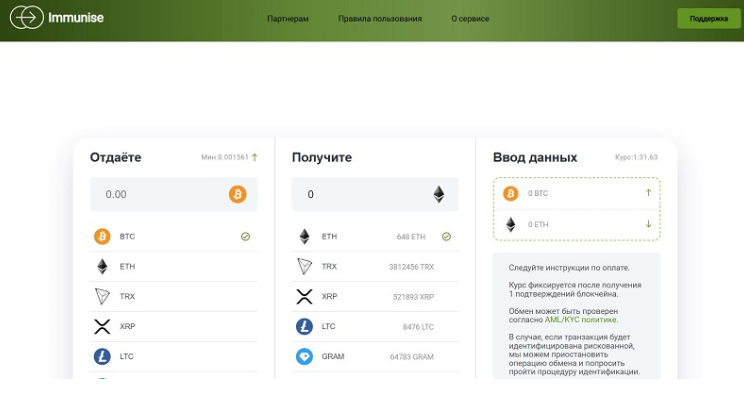Image resolution: width=744 pixels, height=396 pixels.
Task: Select BTC icon in the Отдаёте list
Action: coord(102,236)
